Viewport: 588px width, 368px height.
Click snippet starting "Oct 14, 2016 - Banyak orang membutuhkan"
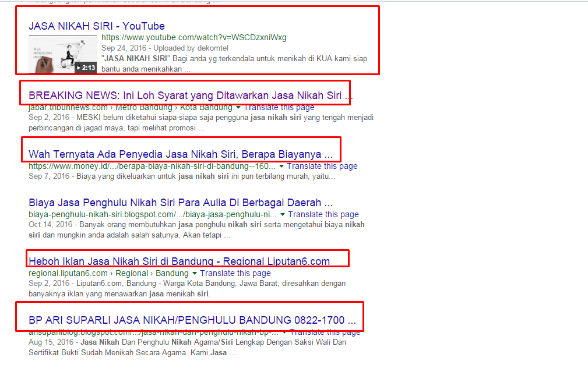click(x=196, y=230)
